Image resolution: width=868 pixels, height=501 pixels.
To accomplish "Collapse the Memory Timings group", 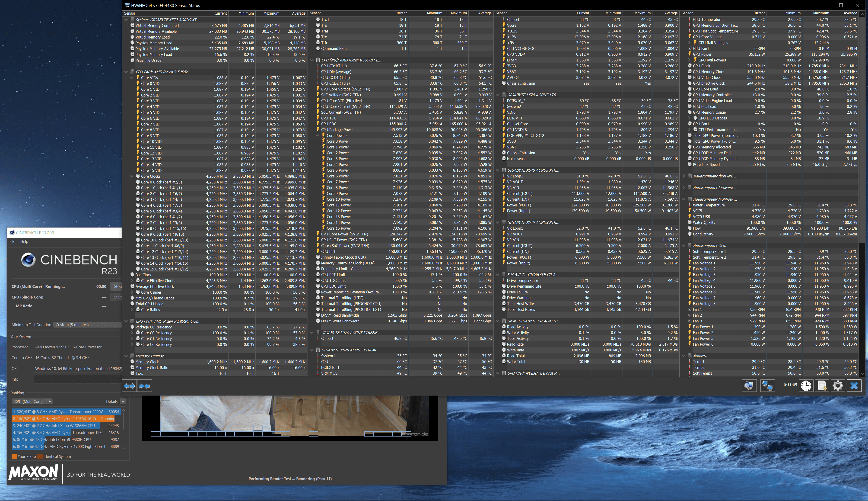I will pos(126,356).
